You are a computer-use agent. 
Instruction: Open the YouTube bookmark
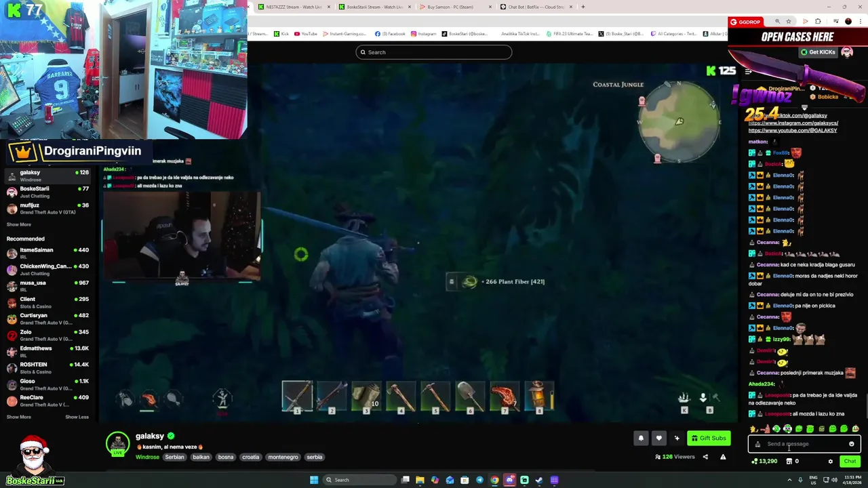click(306, 34)
